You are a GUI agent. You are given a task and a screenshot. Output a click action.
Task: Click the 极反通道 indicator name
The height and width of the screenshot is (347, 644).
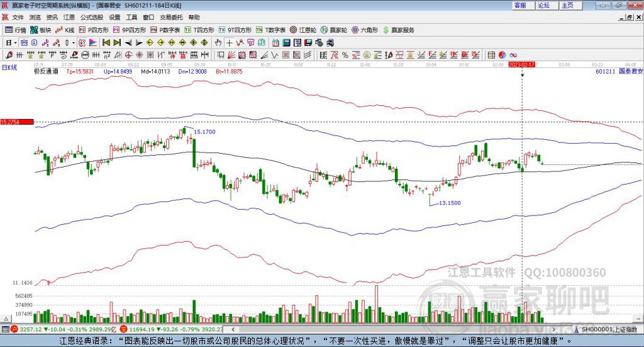coord(46,72)
